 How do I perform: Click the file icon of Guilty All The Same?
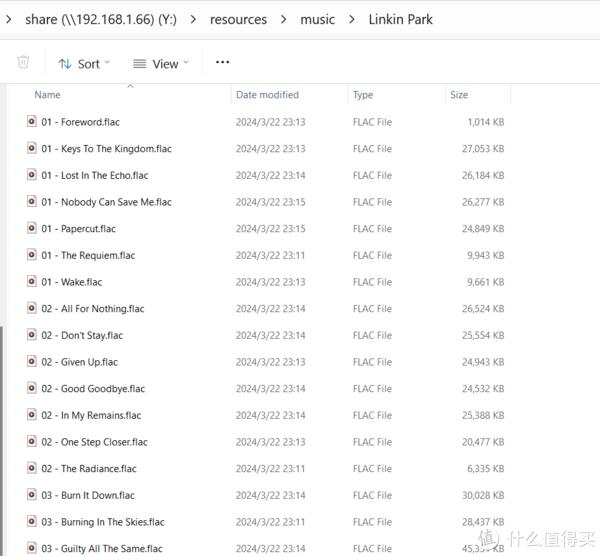(x=32, y=548)
